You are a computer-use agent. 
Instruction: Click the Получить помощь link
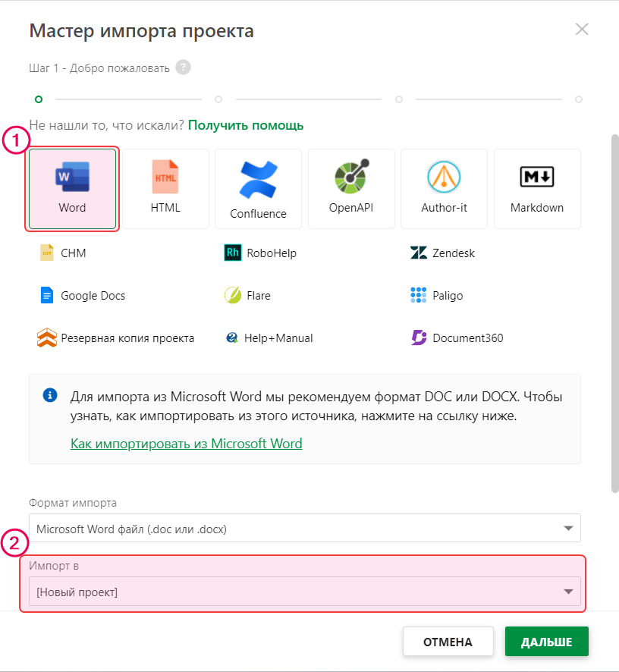(246, 125)
